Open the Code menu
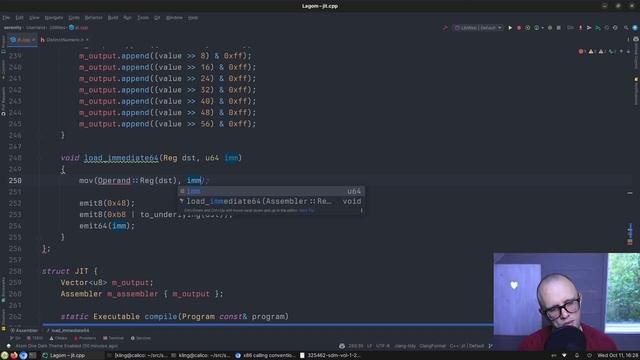This screenshot has height=360, width=640. 74,18
